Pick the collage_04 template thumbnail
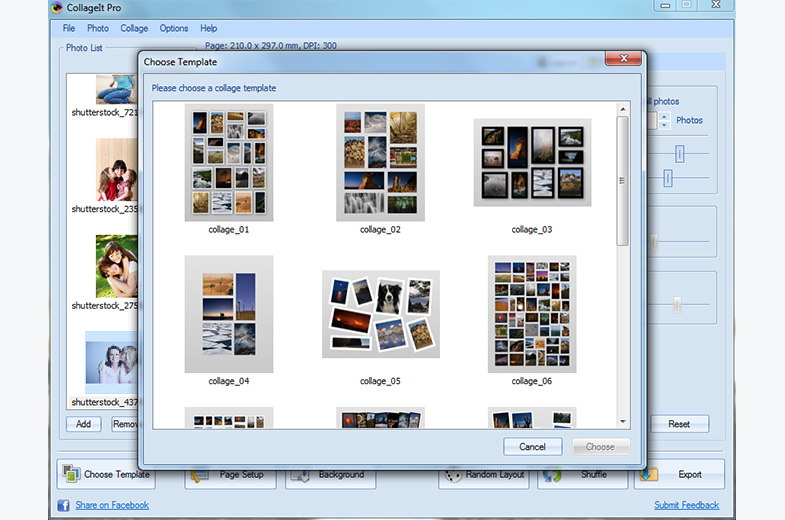The height and width of the screenshot is (520, 785). tap(228, 314)
